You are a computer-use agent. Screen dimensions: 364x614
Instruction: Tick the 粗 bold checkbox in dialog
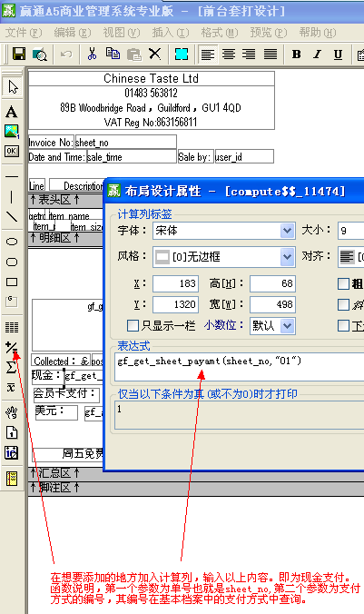[x=343, y=283]
